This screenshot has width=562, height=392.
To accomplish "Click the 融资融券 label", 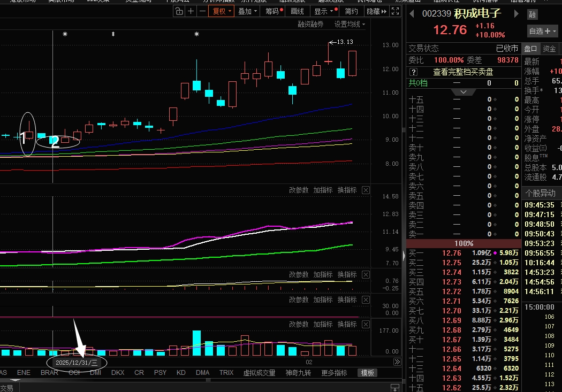I will pyautogui.click(x=311, y=25).
